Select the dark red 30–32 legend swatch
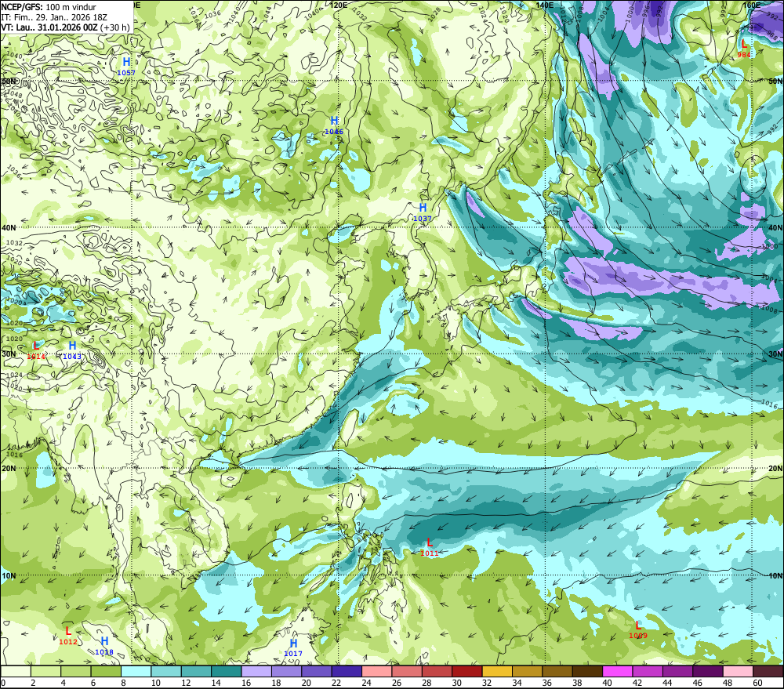Viewport: 784px width, 689px height. point(467,671)
